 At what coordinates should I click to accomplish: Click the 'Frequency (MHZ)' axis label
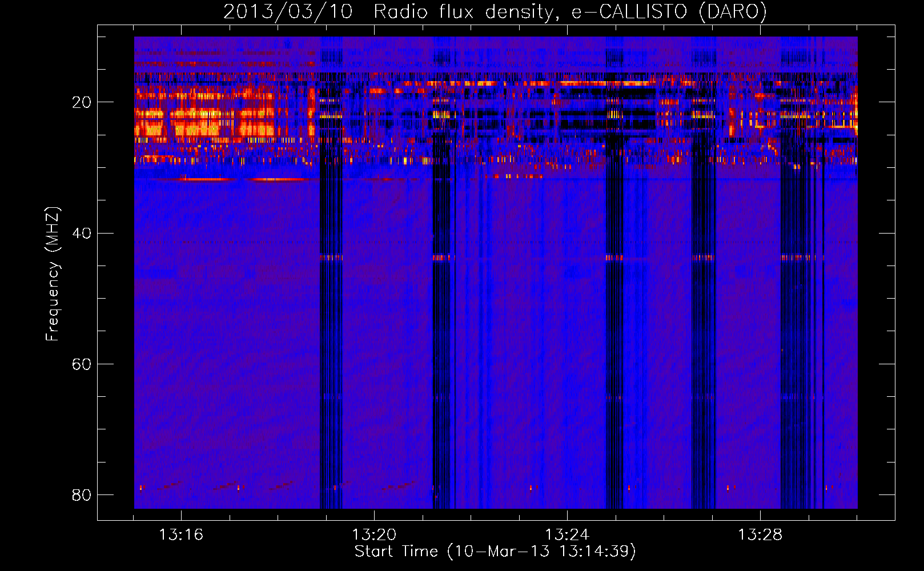(x=53, y=274)
